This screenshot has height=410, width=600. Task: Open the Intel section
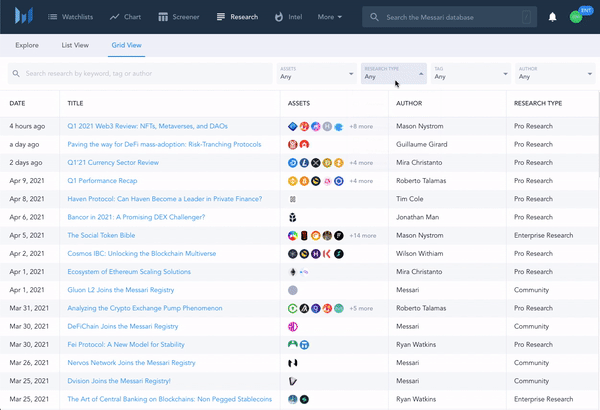pos(289,17)
